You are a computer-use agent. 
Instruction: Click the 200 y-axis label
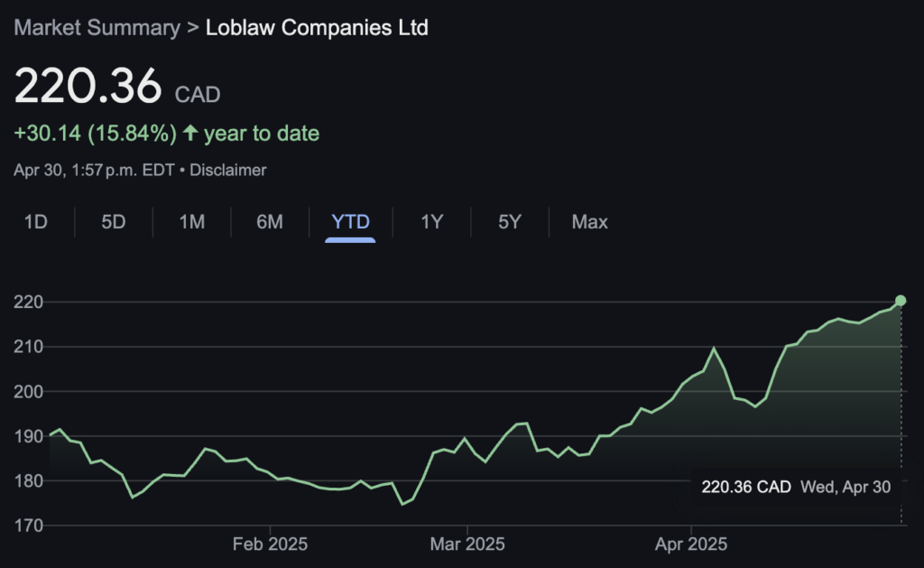coord(28,392)
